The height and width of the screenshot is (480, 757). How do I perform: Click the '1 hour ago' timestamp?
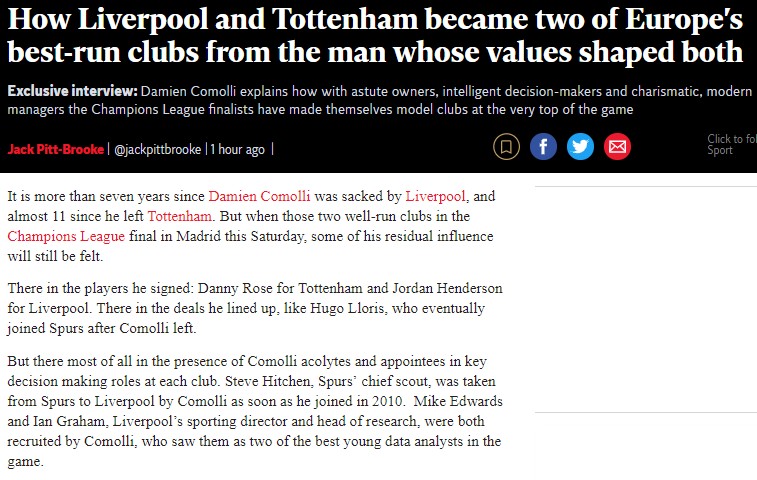click(238, 149)
